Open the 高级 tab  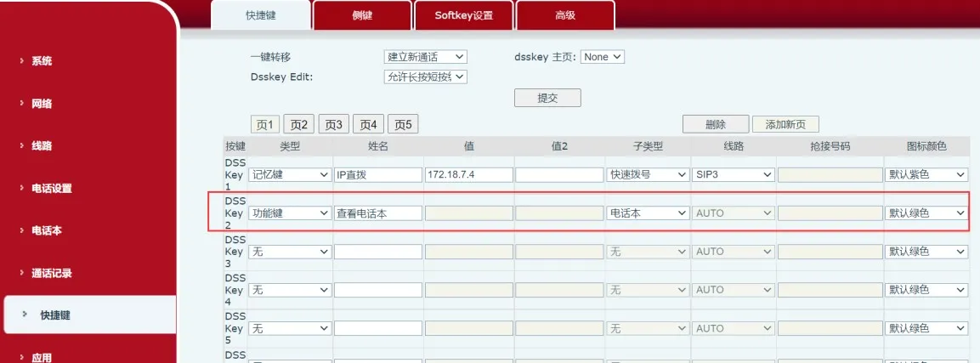[564, 15]
